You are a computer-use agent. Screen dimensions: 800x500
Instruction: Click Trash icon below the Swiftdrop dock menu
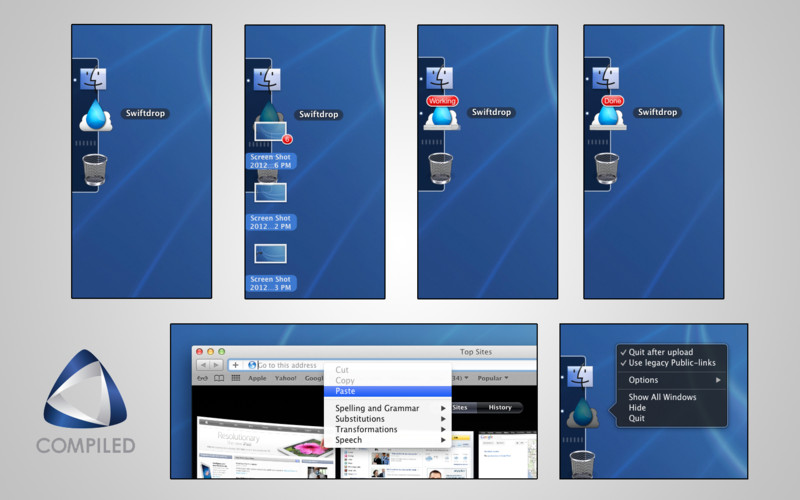click(x=582, y=464)
